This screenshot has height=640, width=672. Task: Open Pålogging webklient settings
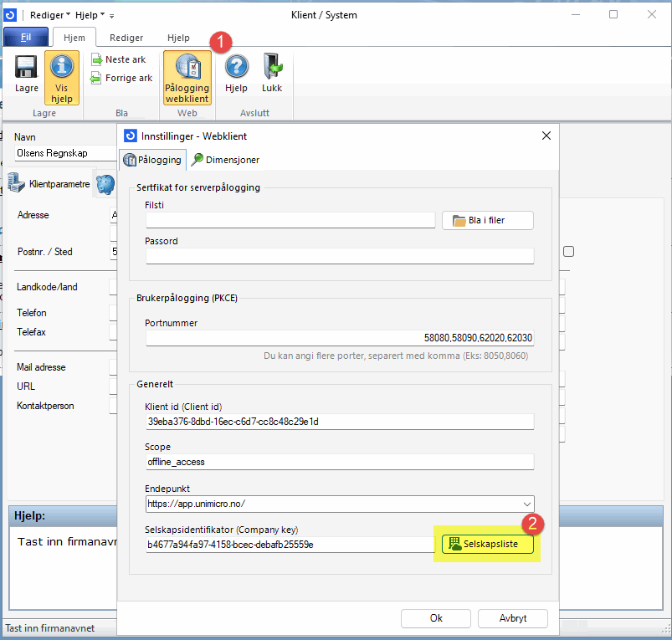tap(187, 78)
